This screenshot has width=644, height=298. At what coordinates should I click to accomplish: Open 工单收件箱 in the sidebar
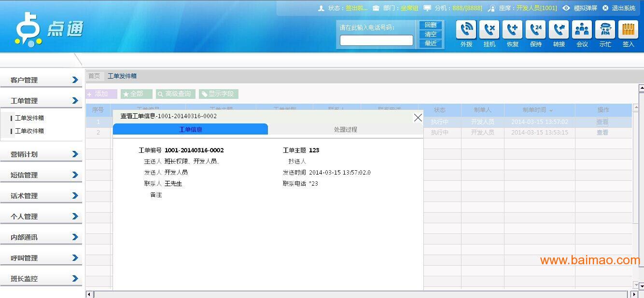coord(29,131)
